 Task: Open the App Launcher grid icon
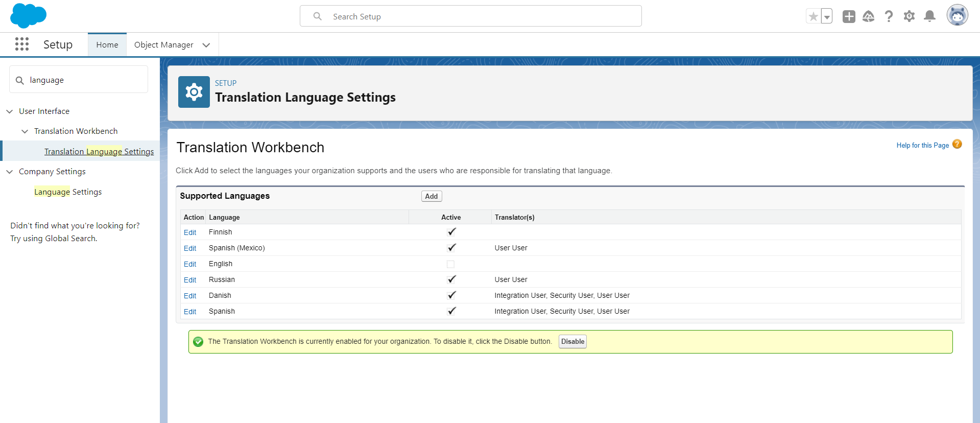pos(22,44)
